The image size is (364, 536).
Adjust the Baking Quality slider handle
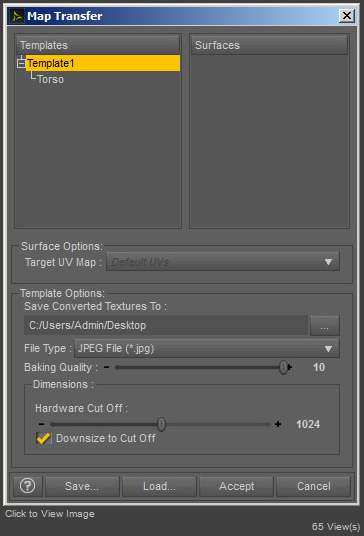click(283, 367)
